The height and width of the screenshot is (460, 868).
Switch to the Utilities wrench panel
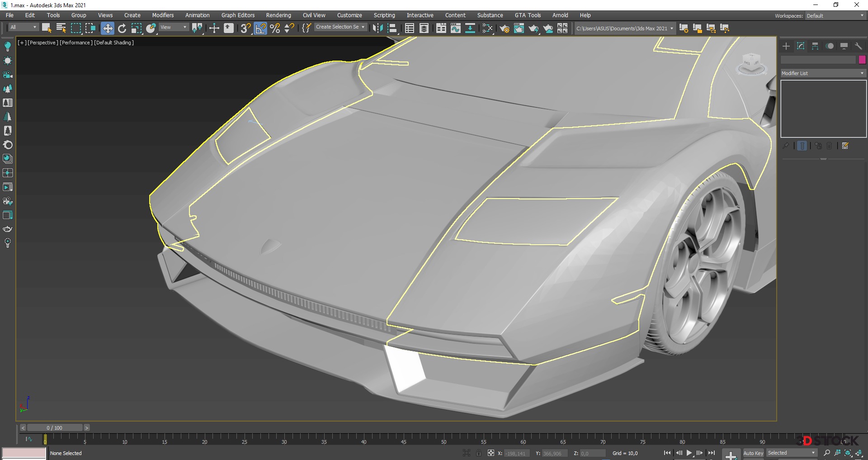click(x=858, y=46)
